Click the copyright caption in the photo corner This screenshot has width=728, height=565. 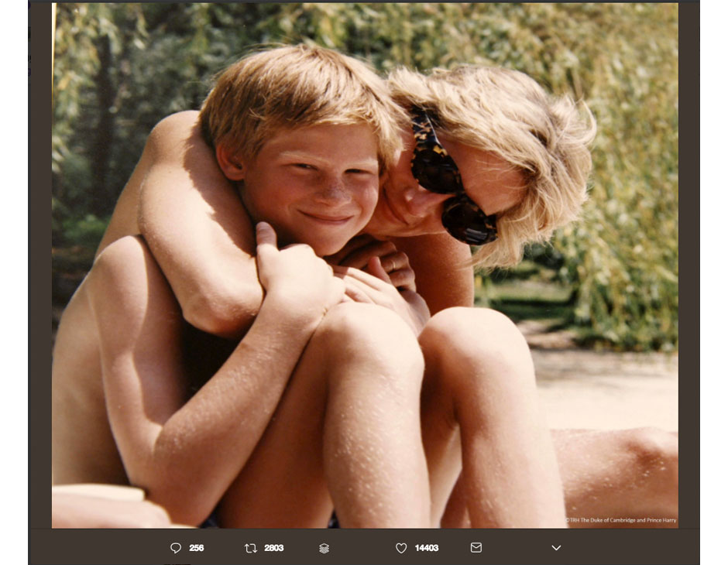620,520
